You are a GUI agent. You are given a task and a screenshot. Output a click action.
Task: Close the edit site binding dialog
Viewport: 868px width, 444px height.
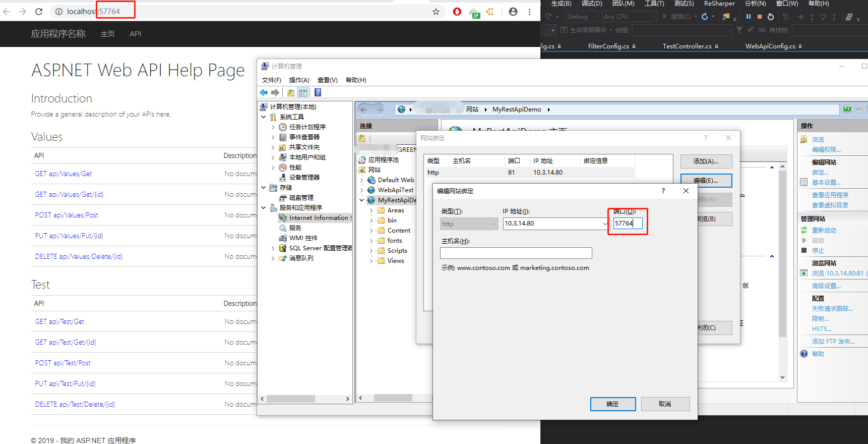click(x=686, y=191)
